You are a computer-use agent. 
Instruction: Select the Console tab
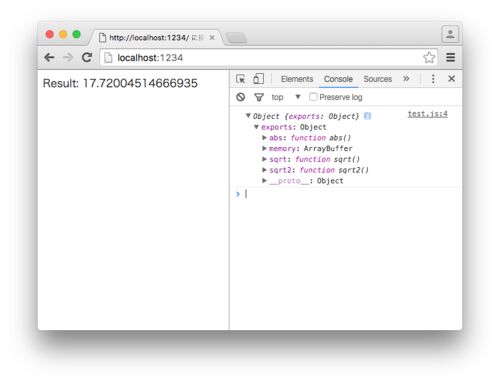338,79
